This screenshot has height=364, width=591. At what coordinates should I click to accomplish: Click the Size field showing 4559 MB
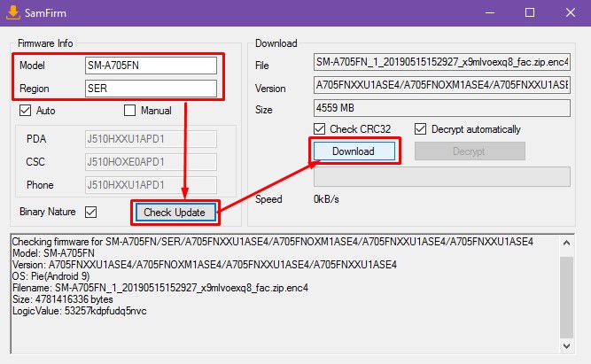click(442, 108)
